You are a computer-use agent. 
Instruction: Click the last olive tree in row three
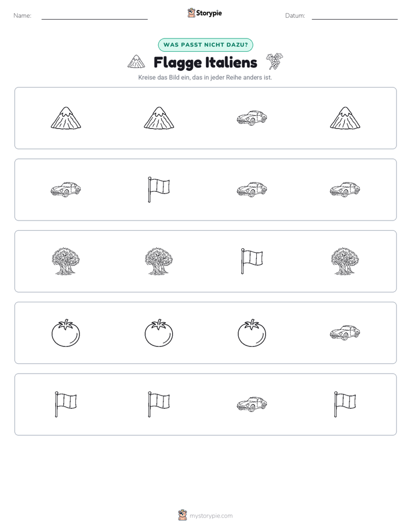(345, 261)
